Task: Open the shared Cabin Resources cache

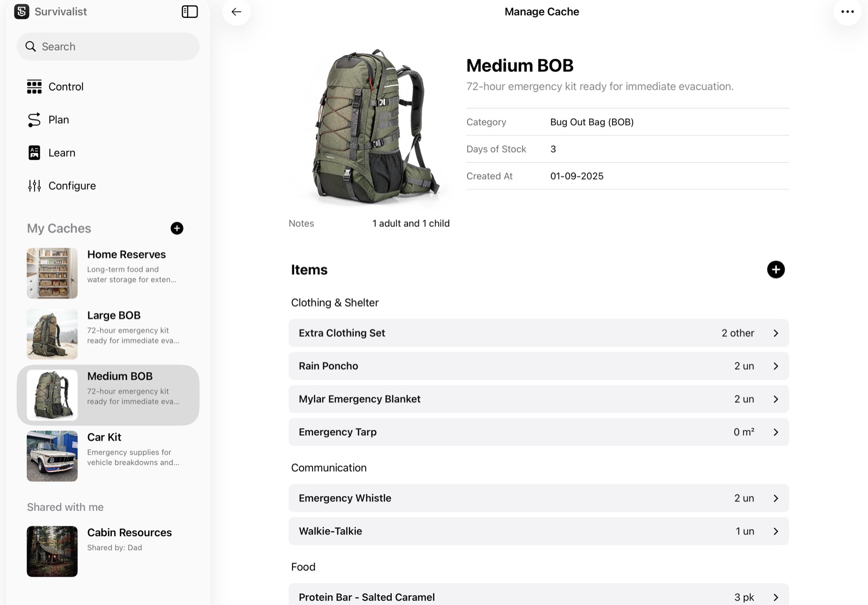Action: [x=108, y=551]
